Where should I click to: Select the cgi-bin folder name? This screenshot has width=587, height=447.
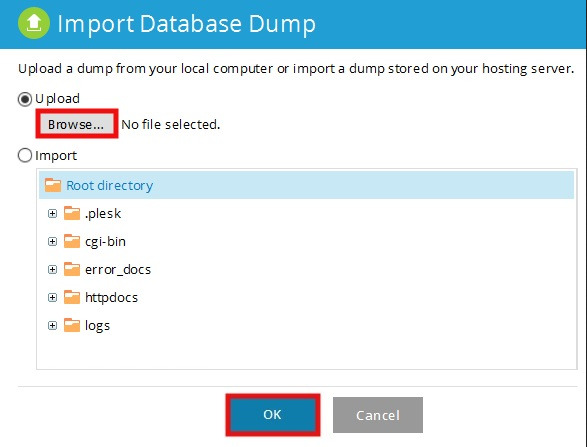pyautogui.click(x=105, y=242)
